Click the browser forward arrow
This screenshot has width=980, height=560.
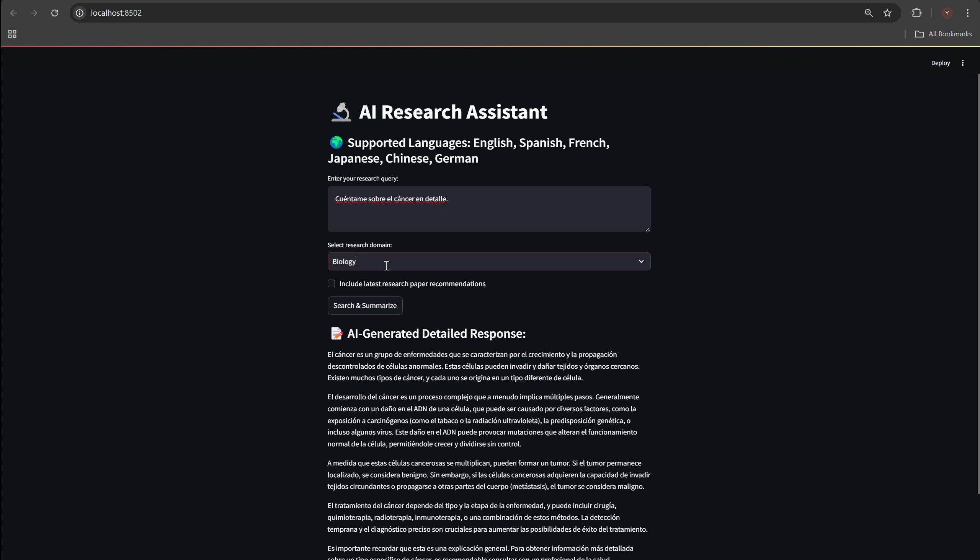[x=34, y=13]
